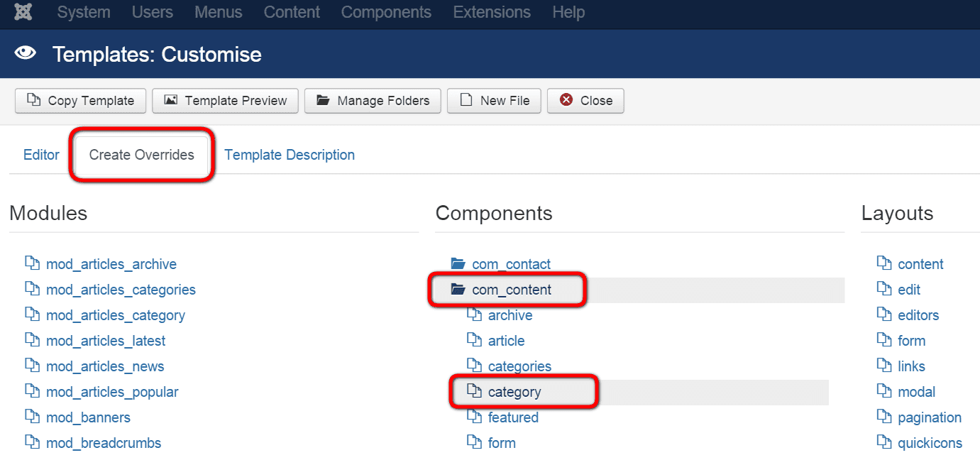Screen dimensions: 980x460
Task: Click the mod_articles_category module link
Action: click(116, 315)
